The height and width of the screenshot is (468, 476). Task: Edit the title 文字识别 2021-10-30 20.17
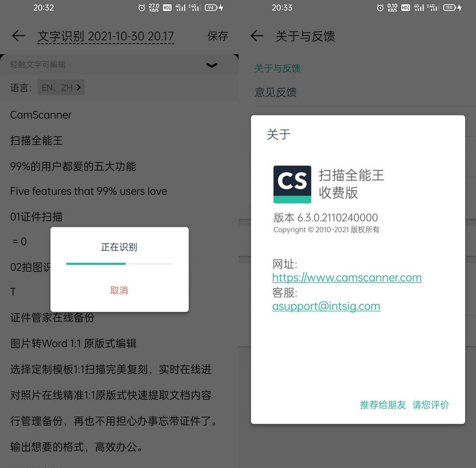pos(105,36)
